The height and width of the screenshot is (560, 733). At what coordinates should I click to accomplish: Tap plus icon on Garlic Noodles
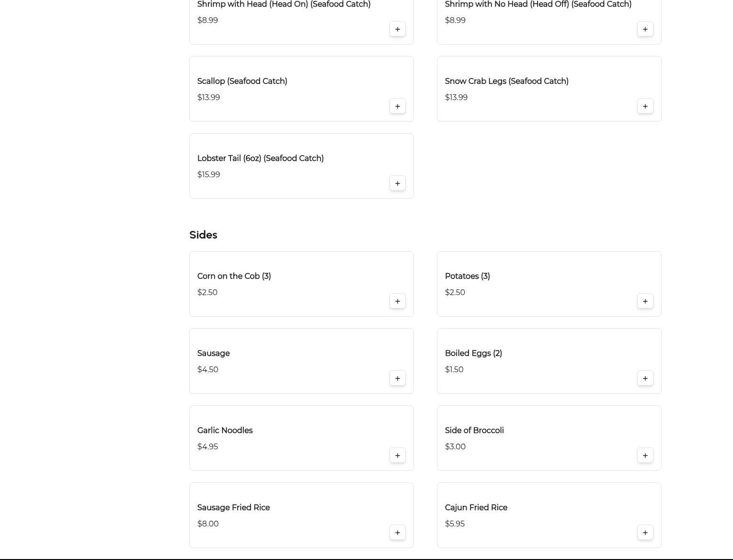tap(397, 456)
